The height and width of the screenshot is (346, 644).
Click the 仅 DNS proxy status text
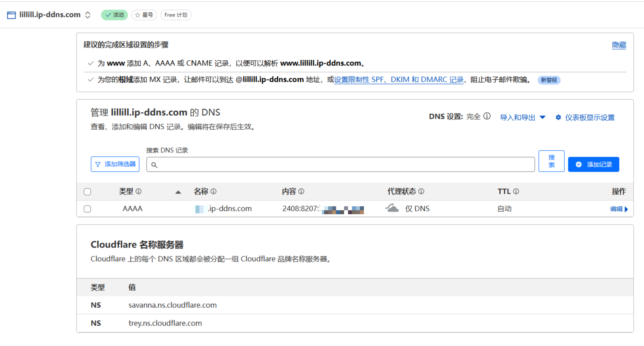click(x=417, y=209)
